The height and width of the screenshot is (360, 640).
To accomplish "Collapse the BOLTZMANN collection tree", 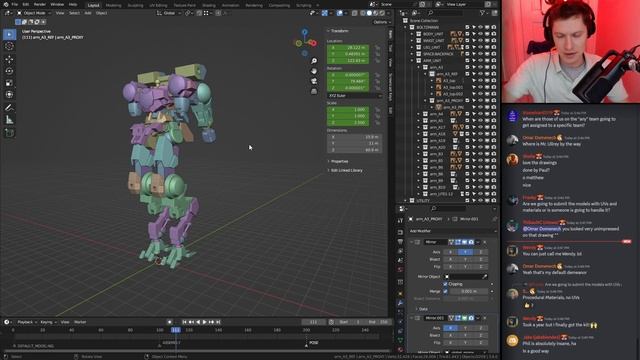I will click(x=405, y=27).
